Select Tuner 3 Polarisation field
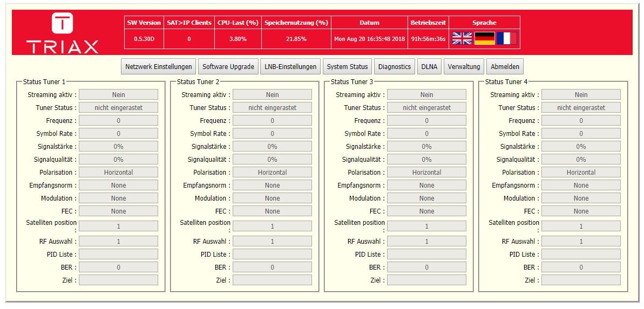Viewport: 644px width, 309px height. click(427, 173)
